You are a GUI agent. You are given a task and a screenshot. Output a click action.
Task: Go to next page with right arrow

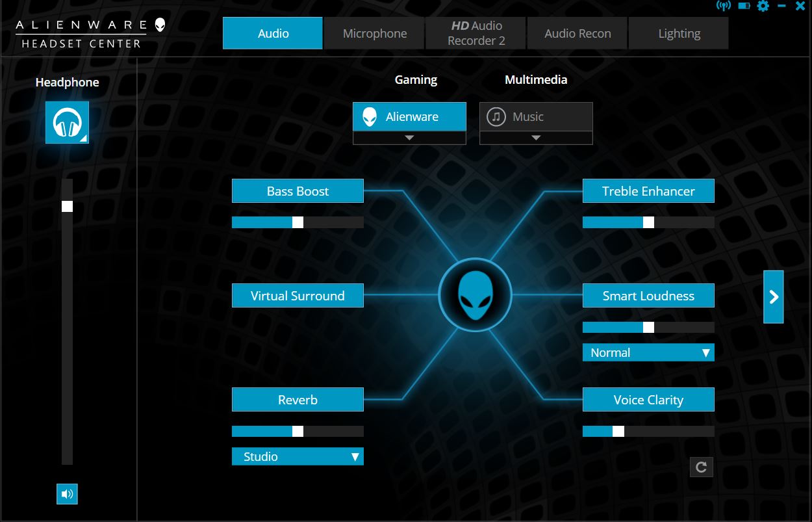click(773, 296)
